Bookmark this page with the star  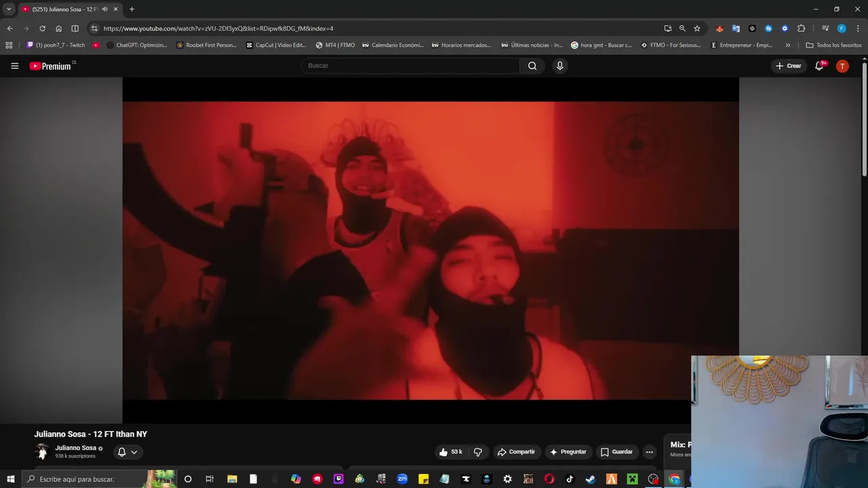tap(696, 28)
